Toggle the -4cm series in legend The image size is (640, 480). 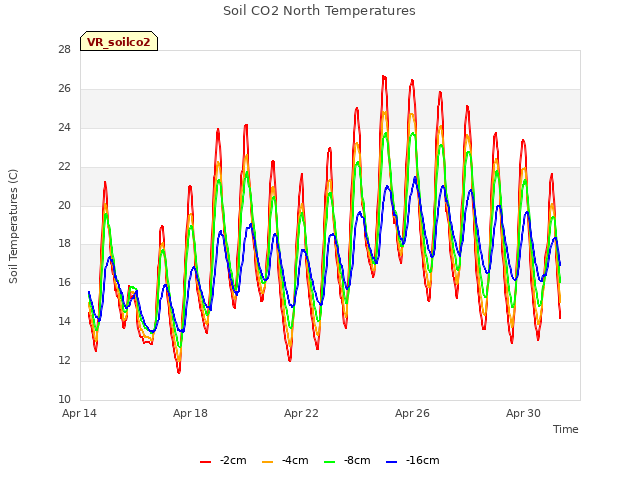tap(285, 460)
